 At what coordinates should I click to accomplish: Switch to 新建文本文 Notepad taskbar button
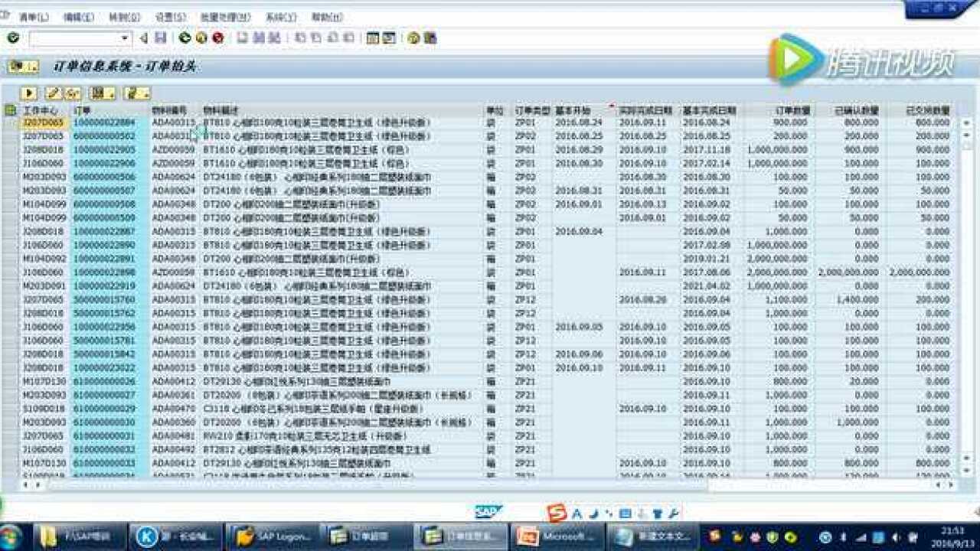point(652,536)
